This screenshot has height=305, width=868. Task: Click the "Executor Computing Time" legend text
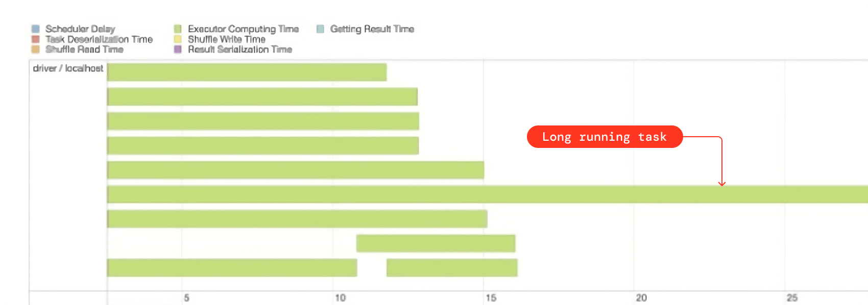tap(243, 29)
